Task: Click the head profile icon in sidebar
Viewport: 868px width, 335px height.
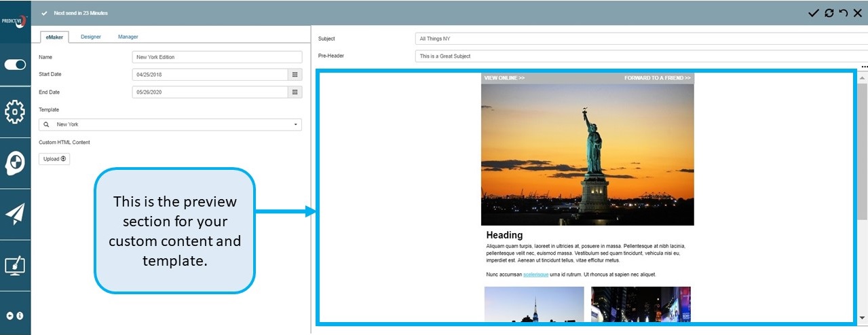Action: (x=15, y=163)
